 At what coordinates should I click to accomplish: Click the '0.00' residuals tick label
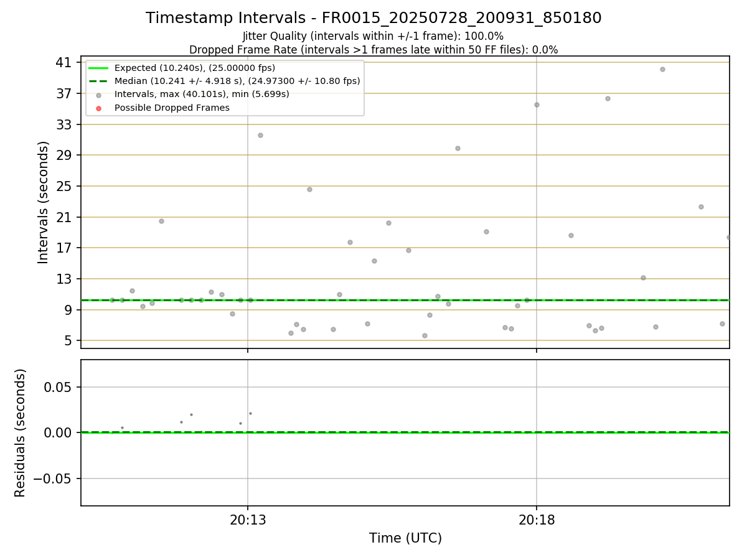pyautogui.click(x=59, y=432)
